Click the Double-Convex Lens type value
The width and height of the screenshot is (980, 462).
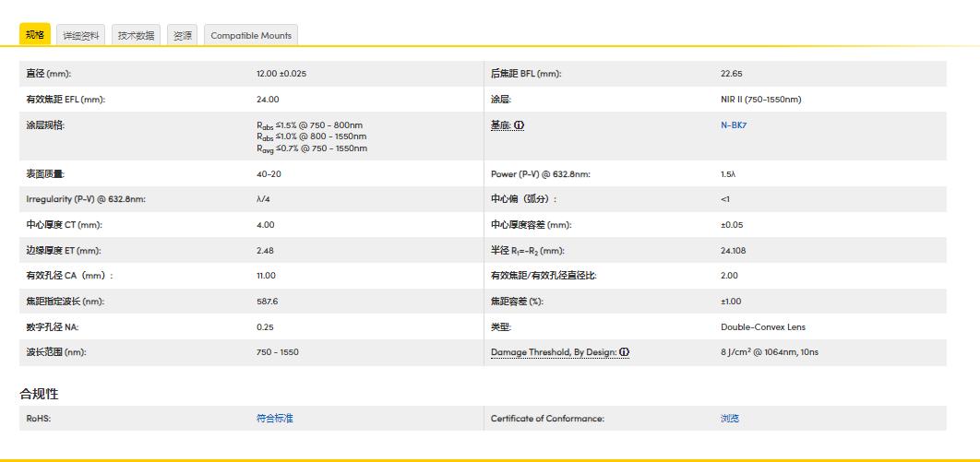click(x=762, y=327)
